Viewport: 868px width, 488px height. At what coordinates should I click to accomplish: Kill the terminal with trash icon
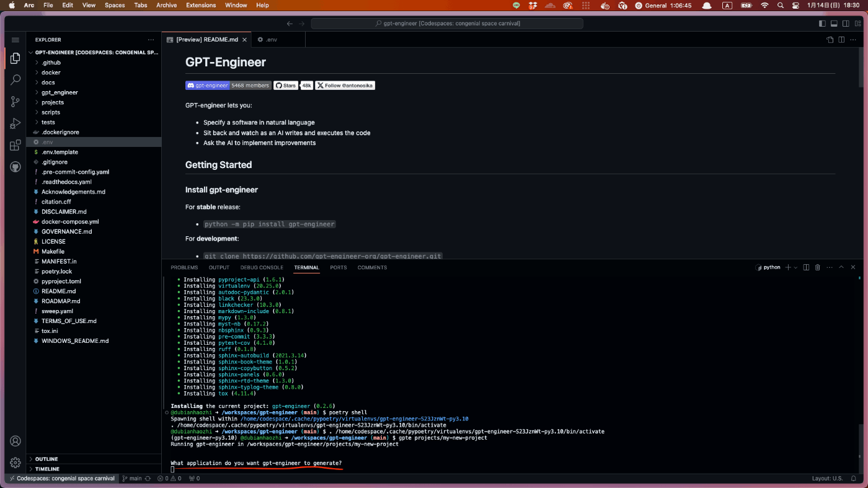(817, 267)
